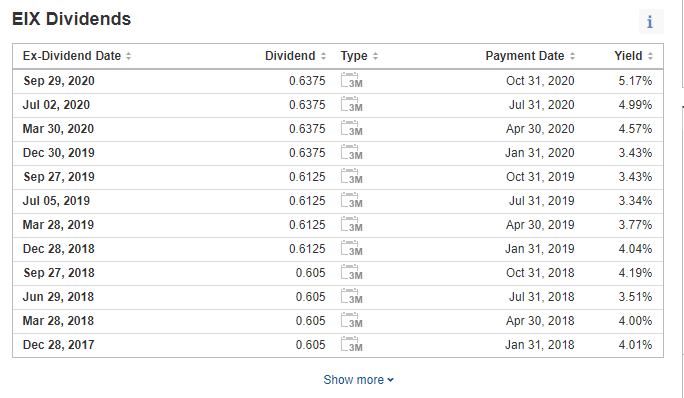The width and height of the screenshot is (684, 398).
Task: Sort table by Type column arrows
Action: click(x=376, y=56)
